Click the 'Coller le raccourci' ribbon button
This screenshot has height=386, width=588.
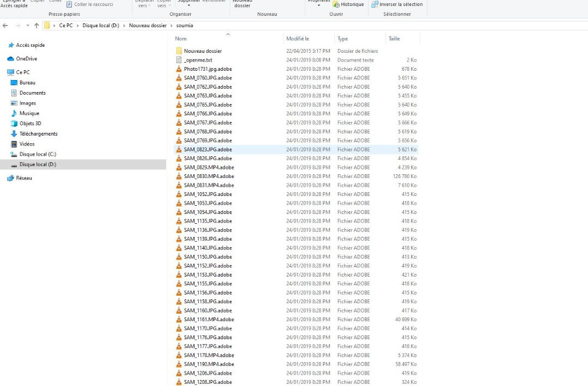[90, 4]
